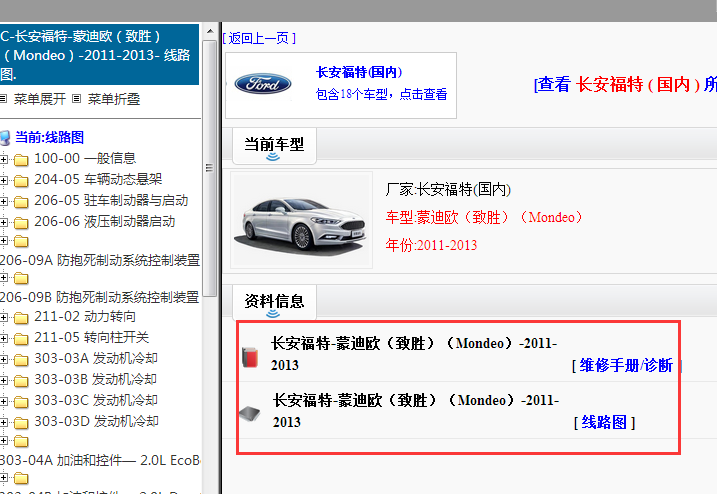Click the folder icon for 303-03C 发动机冷却
717x494 pixels.
[x=21, y=402]
